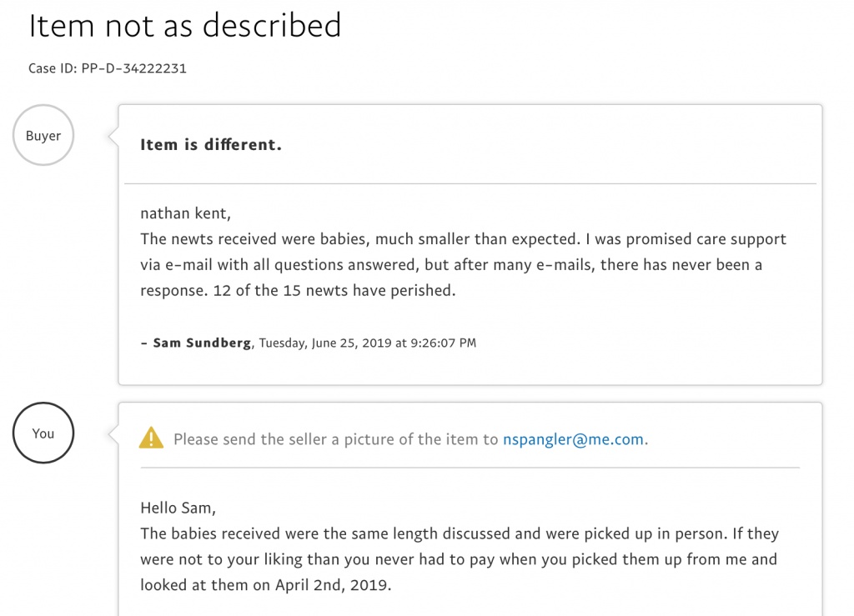Click the buyer's message about newts perished
This screenshot has height=616, width=854.
(x=463, y=264)
